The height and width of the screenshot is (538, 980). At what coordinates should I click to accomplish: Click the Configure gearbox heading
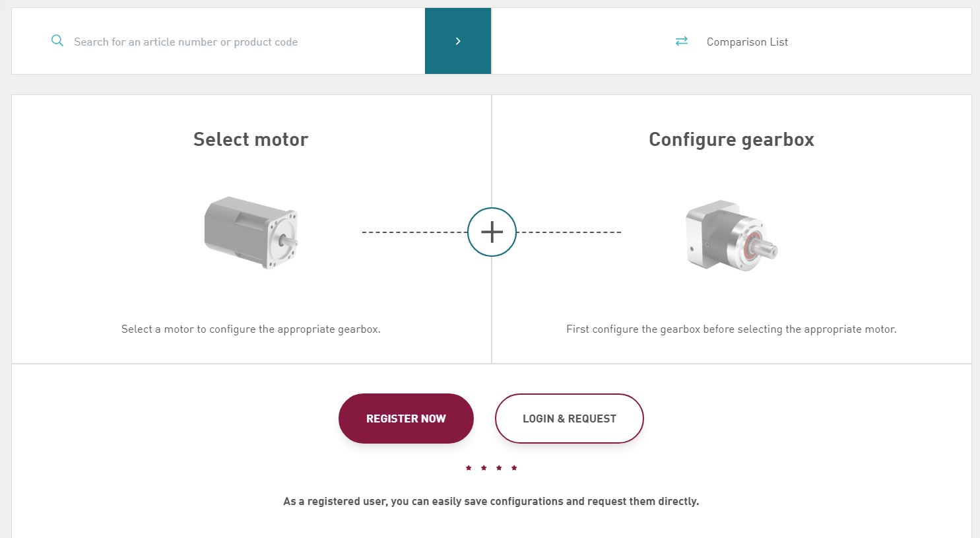[731, 139]
